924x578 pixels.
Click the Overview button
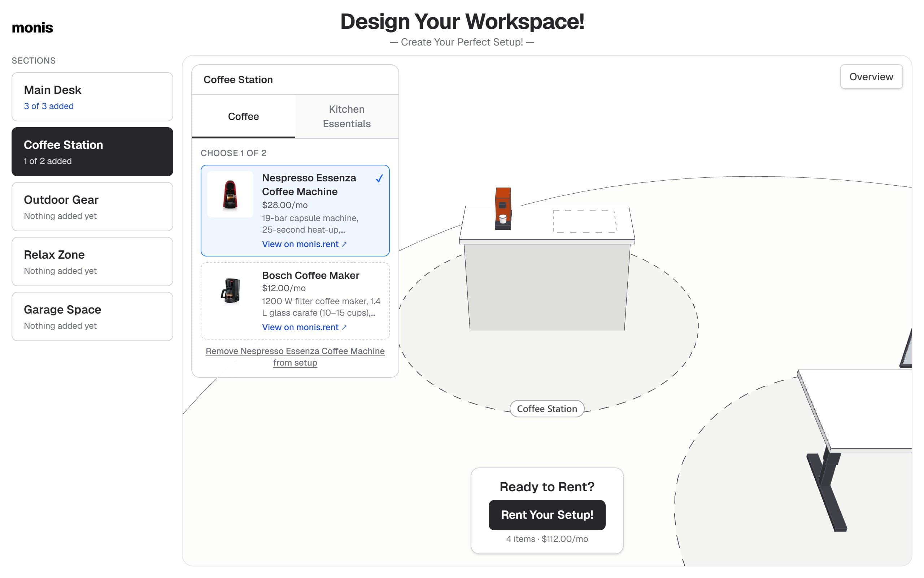point(871,77)
